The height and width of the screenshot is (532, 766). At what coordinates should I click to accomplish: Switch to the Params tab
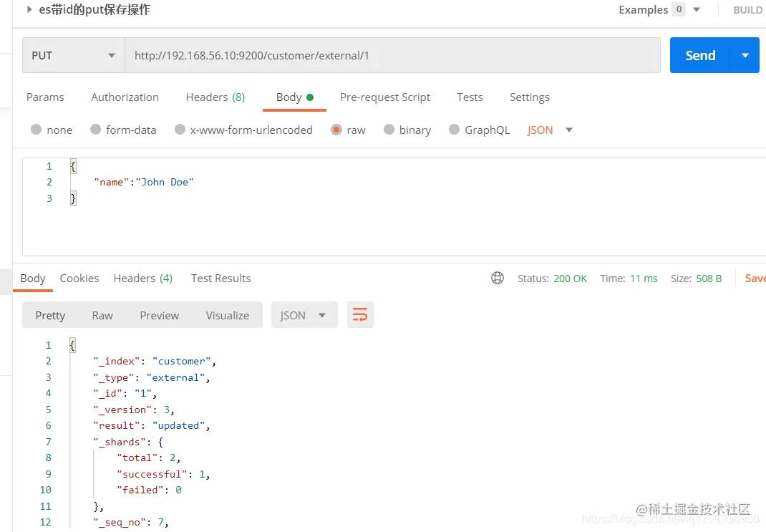pos(45,97)
